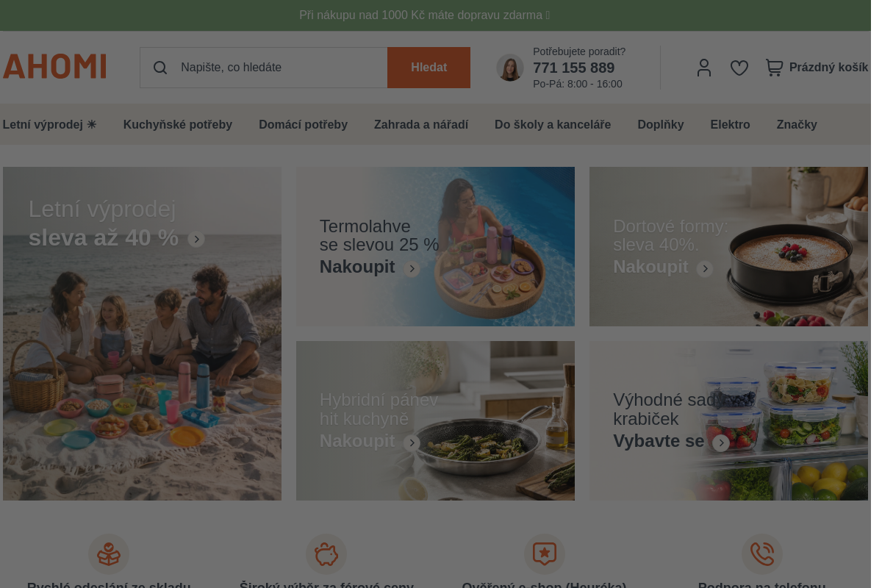Image resolution: width=882 pixels, height=588 pixels.
Task: Click Nakoupit under Hybridní pánev banner
Action: point(357,441)
